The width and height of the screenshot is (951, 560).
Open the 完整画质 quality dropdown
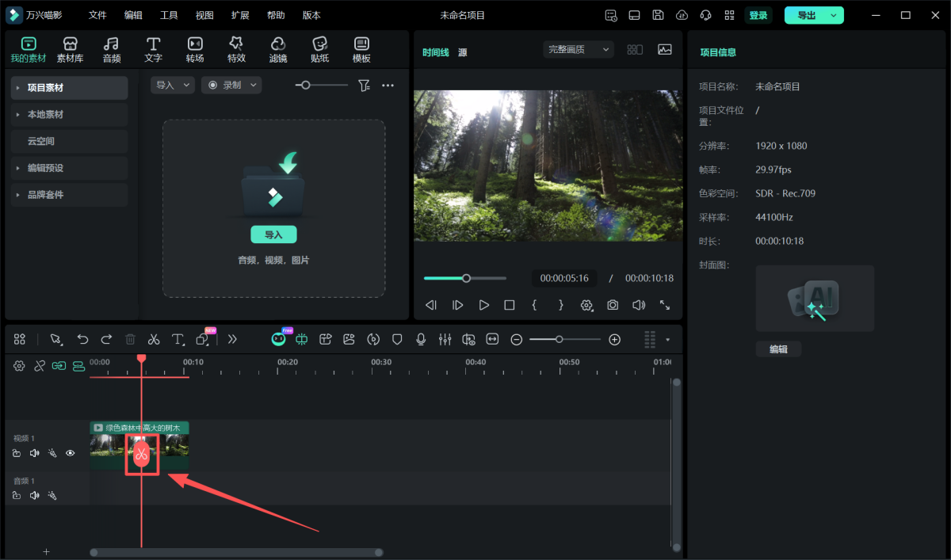579,49
